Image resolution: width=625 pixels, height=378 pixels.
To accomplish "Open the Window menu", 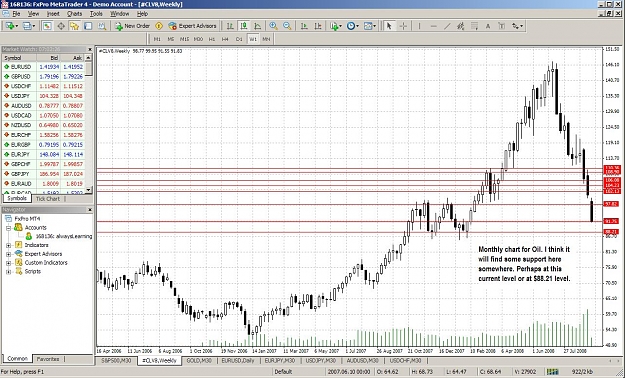I will click(x=120, y=14).
